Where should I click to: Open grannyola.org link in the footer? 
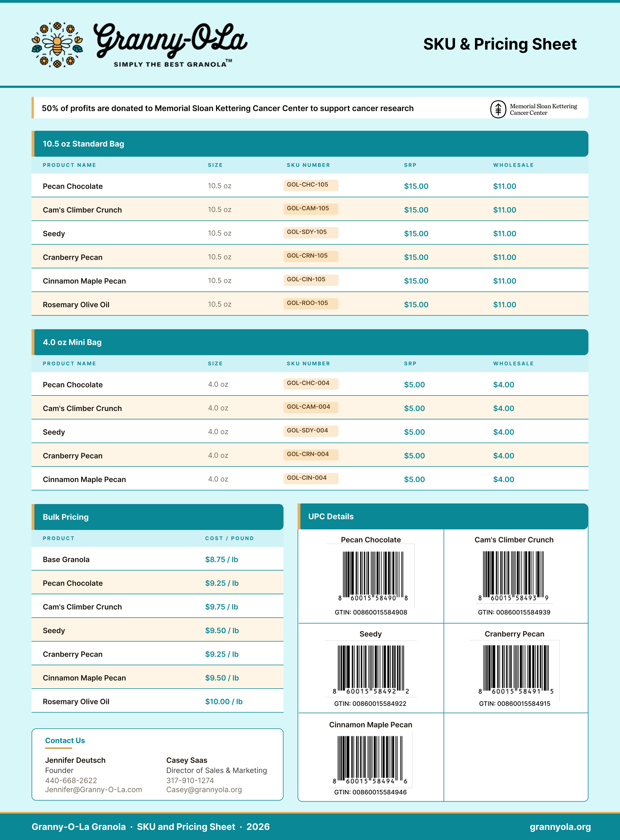[x=560, y=827]
